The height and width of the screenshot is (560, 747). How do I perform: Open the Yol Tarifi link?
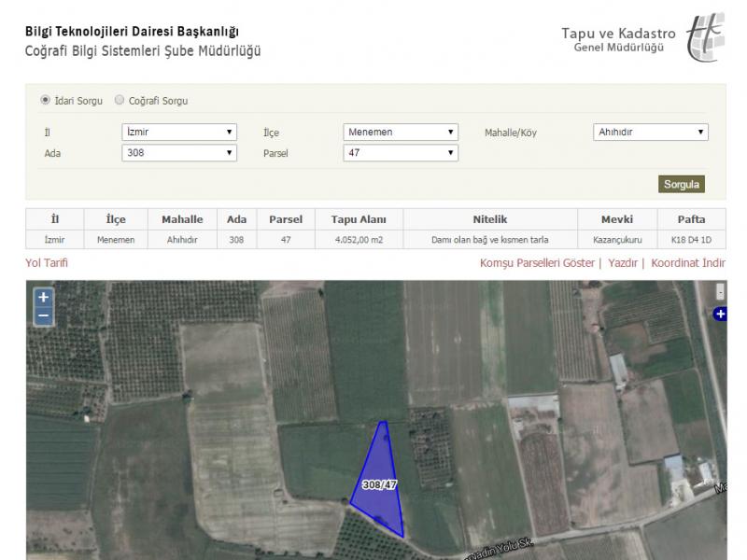47,263
